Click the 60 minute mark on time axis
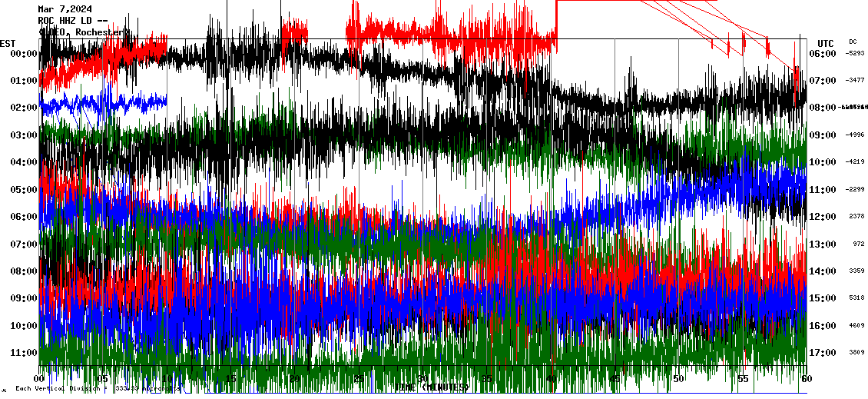 (x=805, y=379)
